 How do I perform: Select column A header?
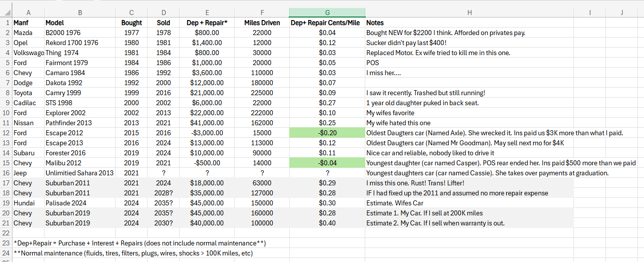28,13
